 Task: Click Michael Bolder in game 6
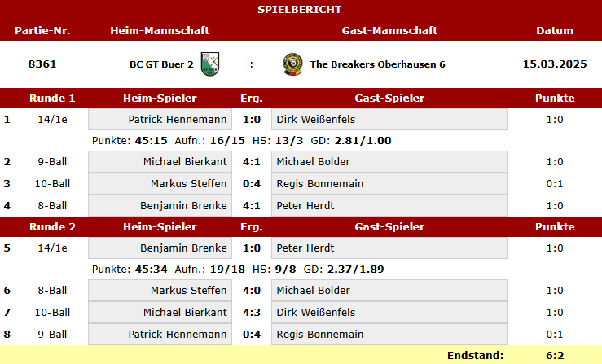pyautogui.click(x=389, y=290)
